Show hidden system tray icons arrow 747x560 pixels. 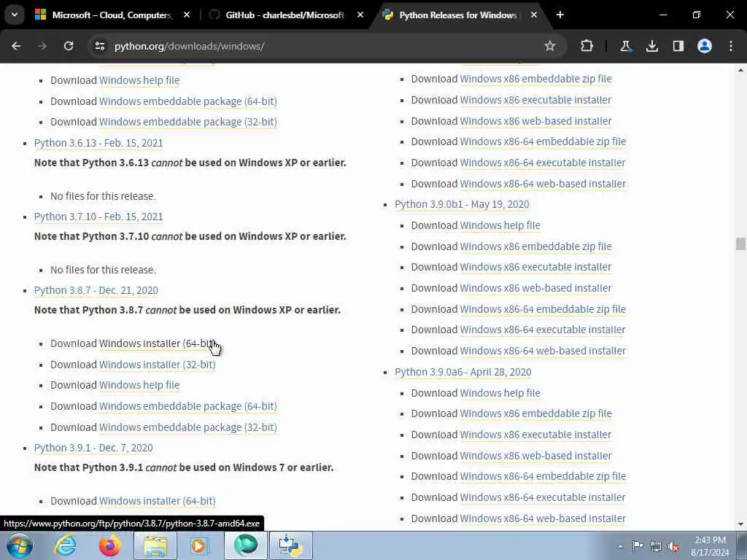620,546
